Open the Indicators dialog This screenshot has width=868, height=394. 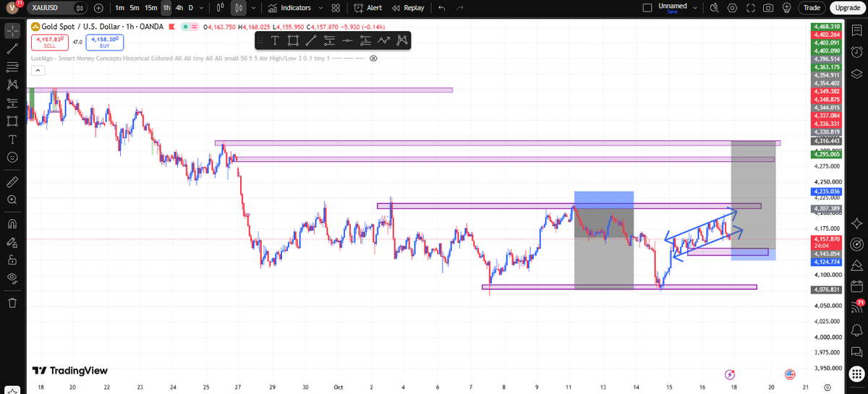click(x=289, y=8)
